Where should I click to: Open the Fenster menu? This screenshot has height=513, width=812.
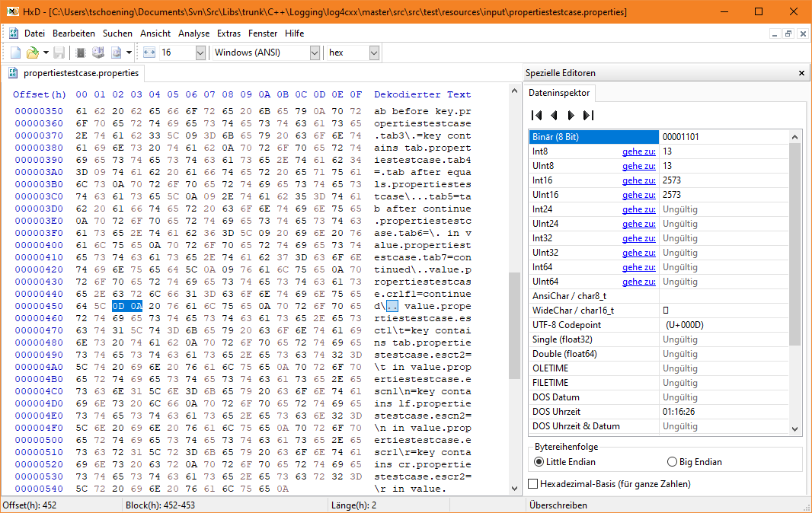click(263, 33)
